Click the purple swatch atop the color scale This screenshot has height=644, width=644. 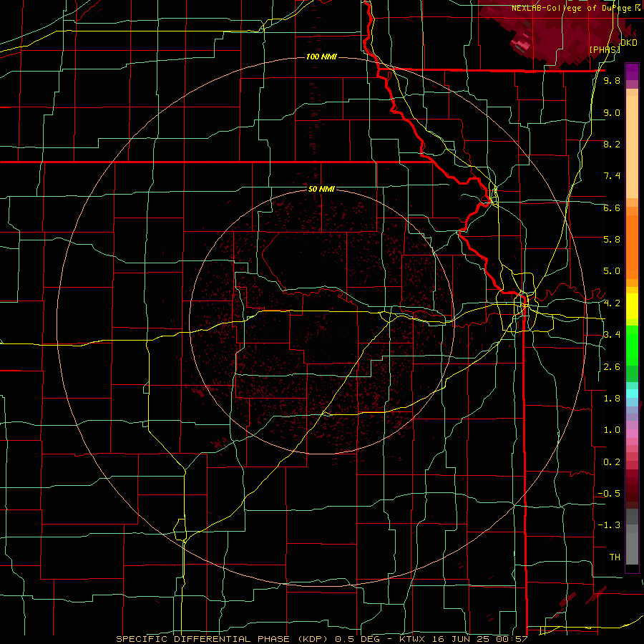tap(632, 72)
